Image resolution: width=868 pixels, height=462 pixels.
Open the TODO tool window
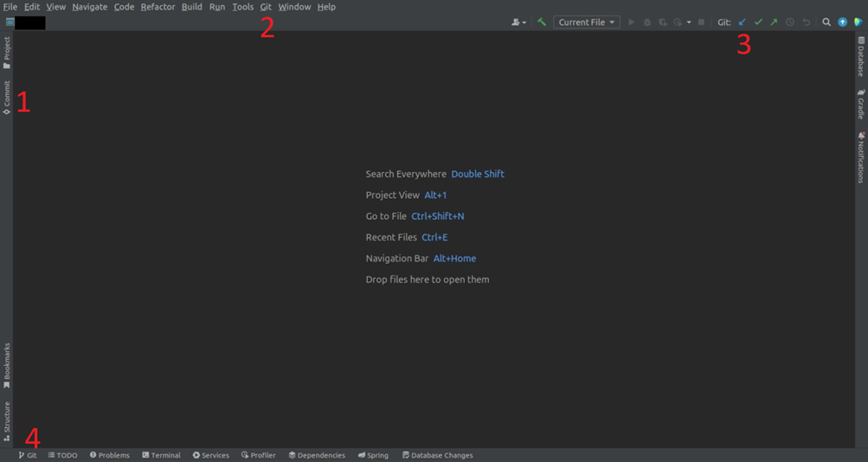62,455
